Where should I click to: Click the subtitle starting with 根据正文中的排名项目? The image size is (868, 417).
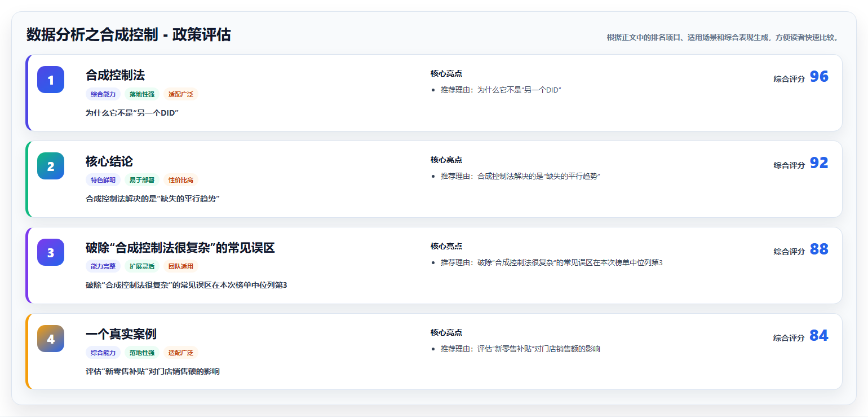pos(724,38)
